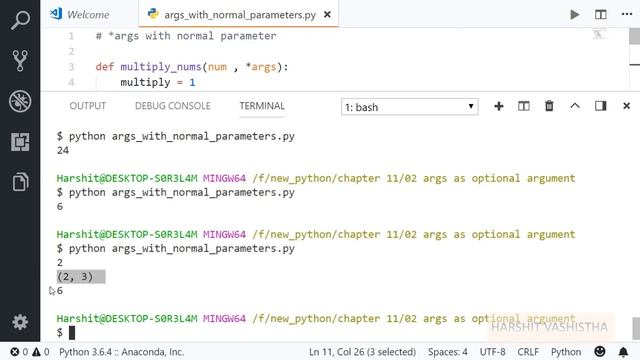Maximize the panel with up chevron
640x360 pixels.
pyautogui.click(x=575, y=106)
